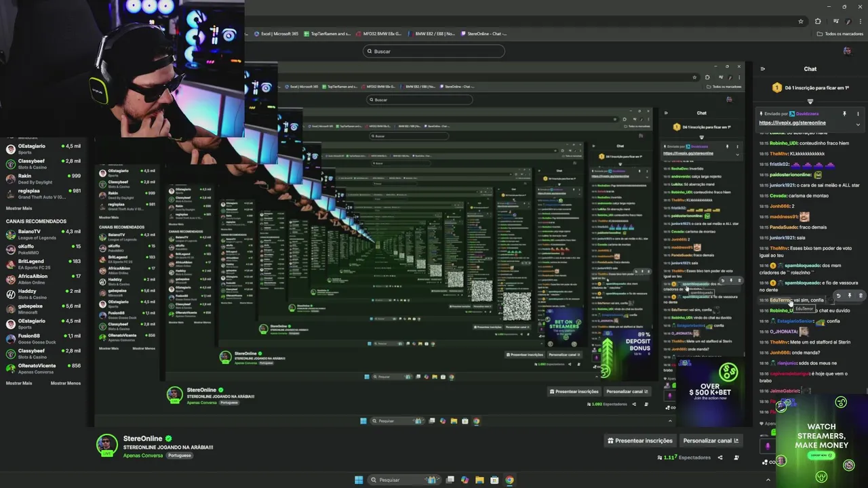This screenshot has height=488, width=868.
Task: Open gabepeixe Minecraft channel
Action: tap(43, 309)
